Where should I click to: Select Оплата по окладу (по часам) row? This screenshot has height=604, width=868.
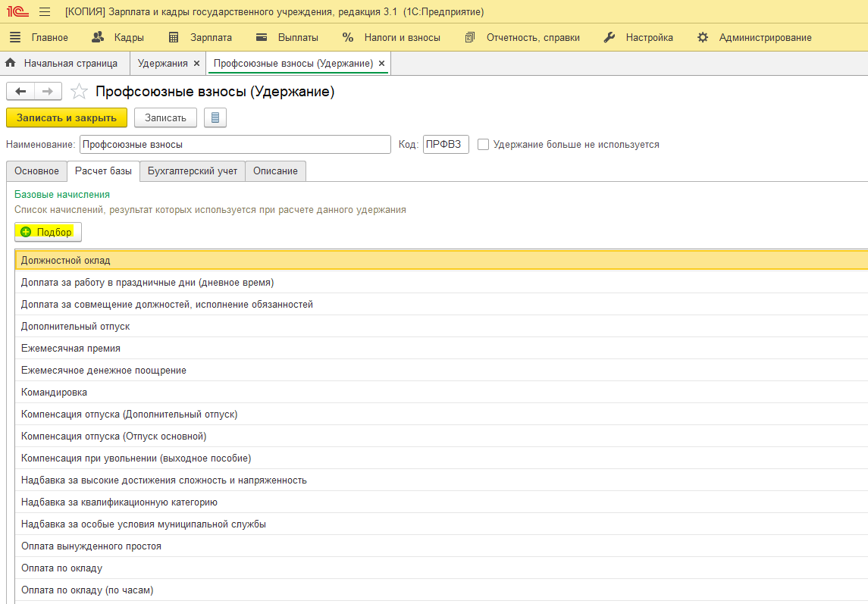[x=442, y=590]
